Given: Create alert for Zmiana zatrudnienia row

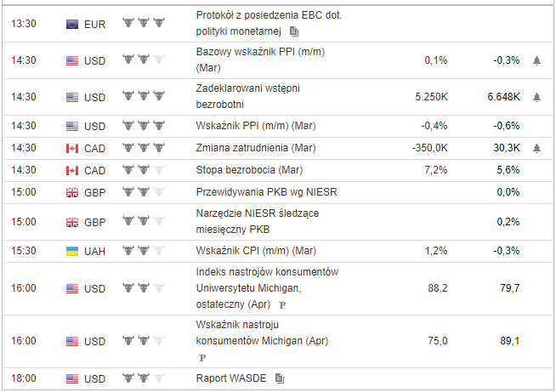Looking at the screenshot, I should tap(536, 148).
